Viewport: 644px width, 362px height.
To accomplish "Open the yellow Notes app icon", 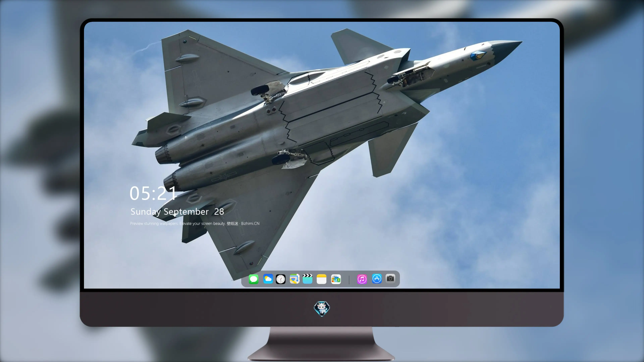I will (321, 279).
